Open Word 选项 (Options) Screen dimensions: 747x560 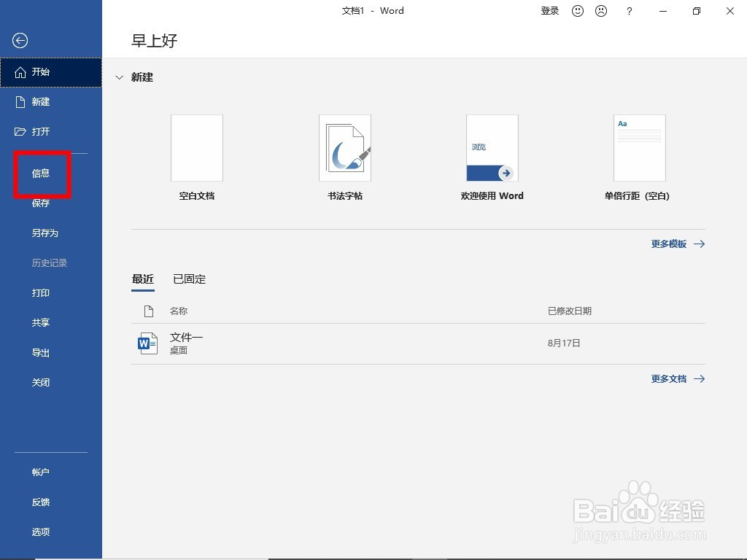(x=40, y=532)
